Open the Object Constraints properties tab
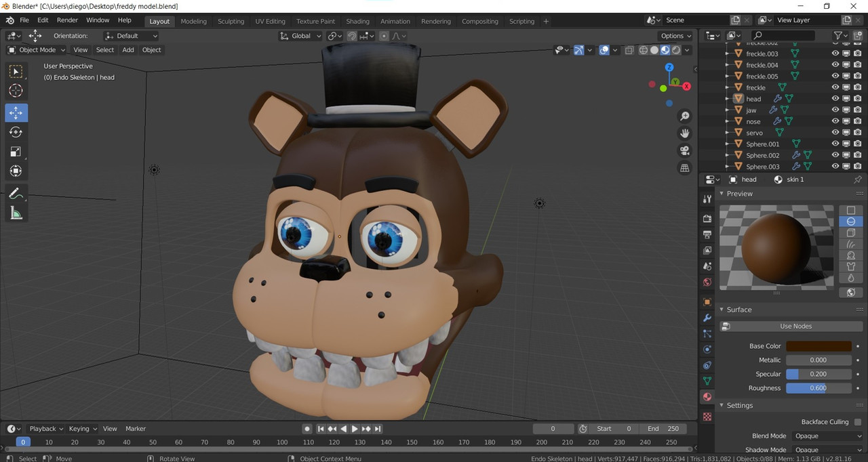The width and height of the screenshot is (868, 462). (707, 365)
